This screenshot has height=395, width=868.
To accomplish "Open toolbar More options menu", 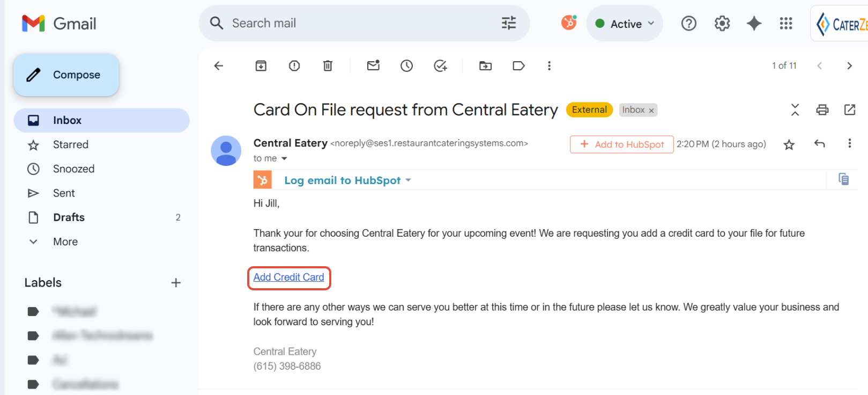I will pos(549,66).
